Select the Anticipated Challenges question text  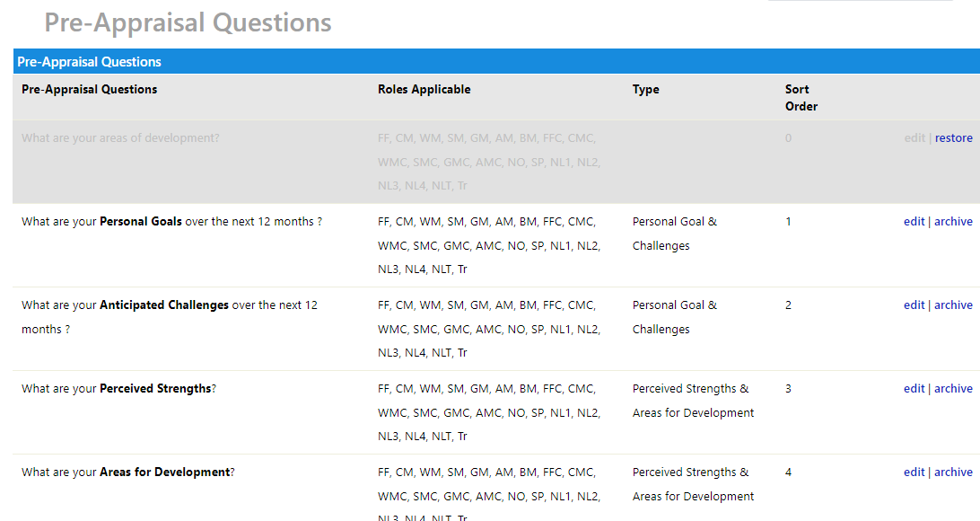coord(170,317)
